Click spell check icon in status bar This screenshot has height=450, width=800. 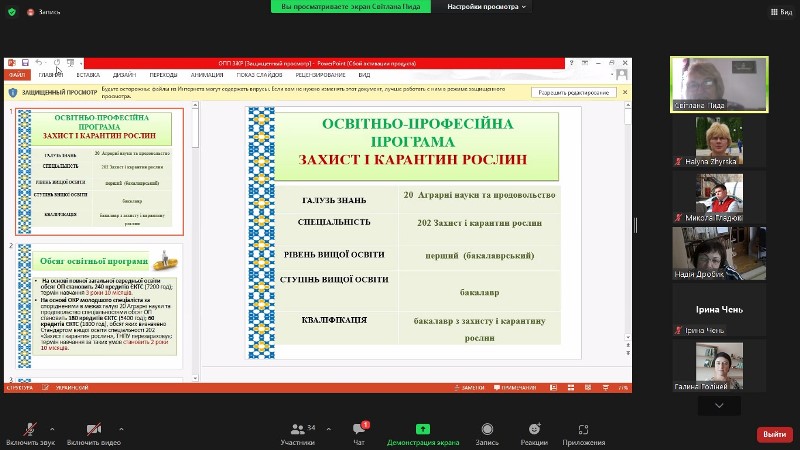pyautogui.click(x=45, y=388)
